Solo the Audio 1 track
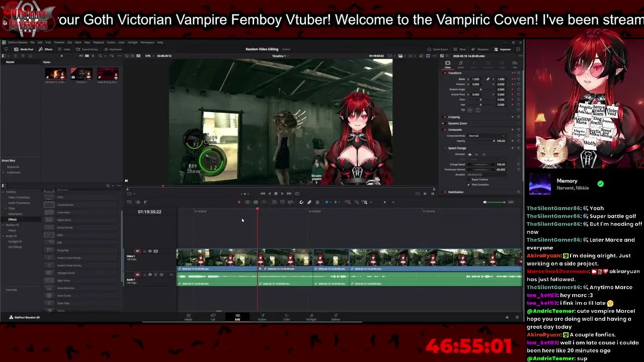 tap(156, 275)
